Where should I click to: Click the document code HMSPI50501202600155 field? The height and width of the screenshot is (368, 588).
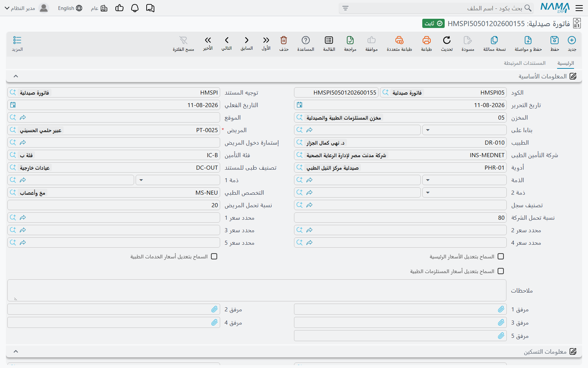pyautogui.click(x=336, y=92)
